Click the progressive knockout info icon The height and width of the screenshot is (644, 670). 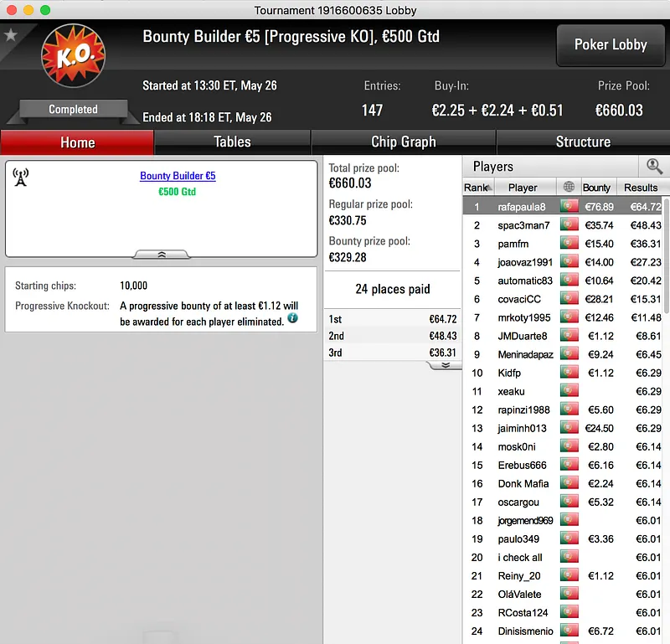292,318
